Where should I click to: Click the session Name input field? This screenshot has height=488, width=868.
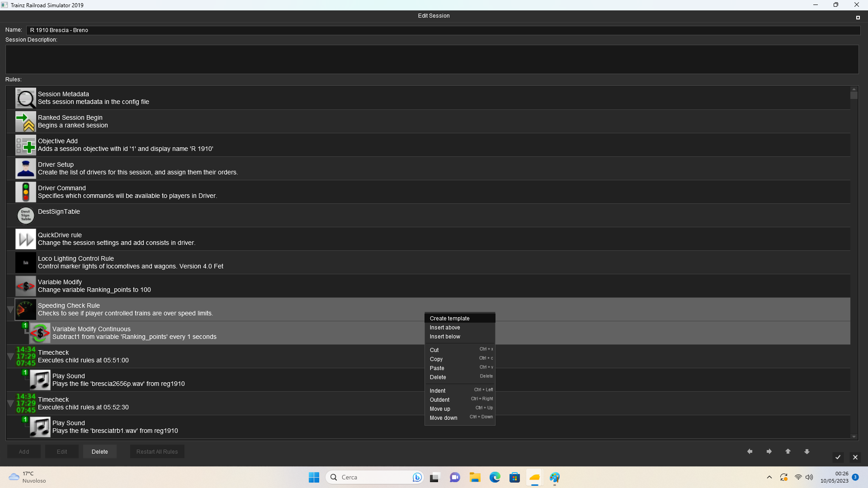click(x=443, y=30)
